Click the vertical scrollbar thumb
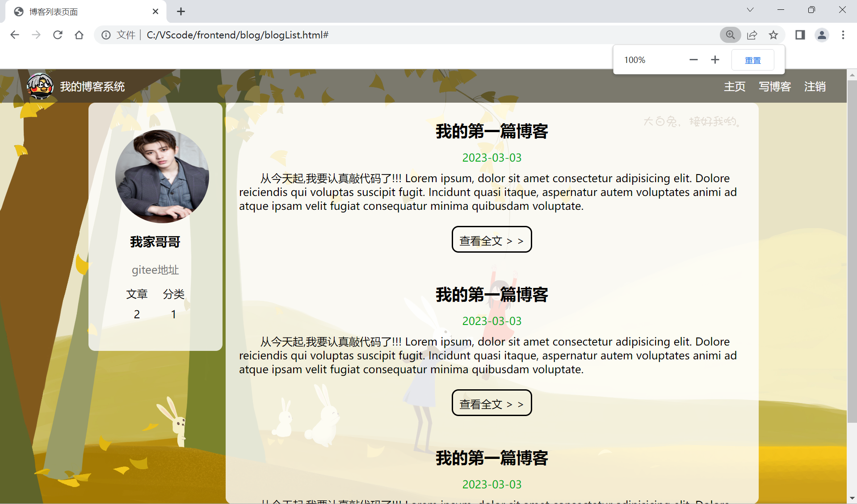The image size is (857, 504). 852,252
